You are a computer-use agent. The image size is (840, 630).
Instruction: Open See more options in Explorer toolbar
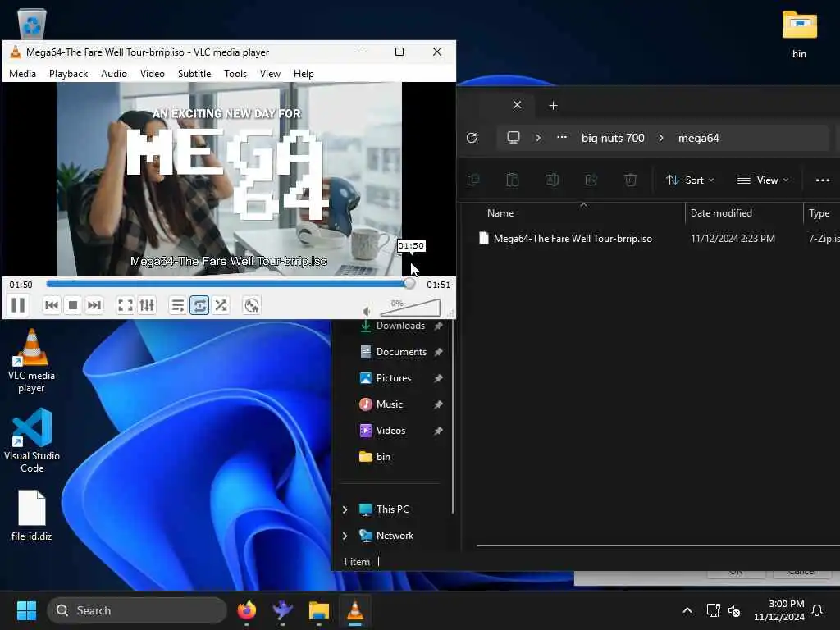[822, 180]
